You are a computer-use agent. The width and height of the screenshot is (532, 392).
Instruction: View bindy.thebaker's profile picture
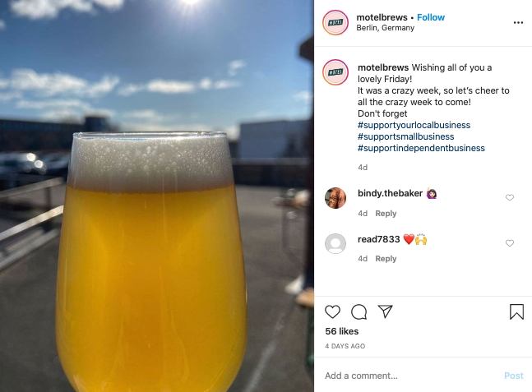pyautogui.click(x=335, y=198)
